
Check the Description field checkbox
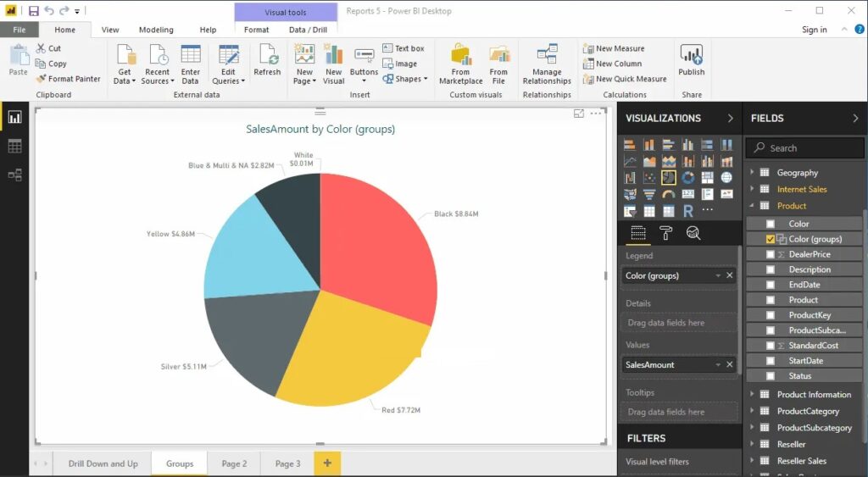click(771, 269)
